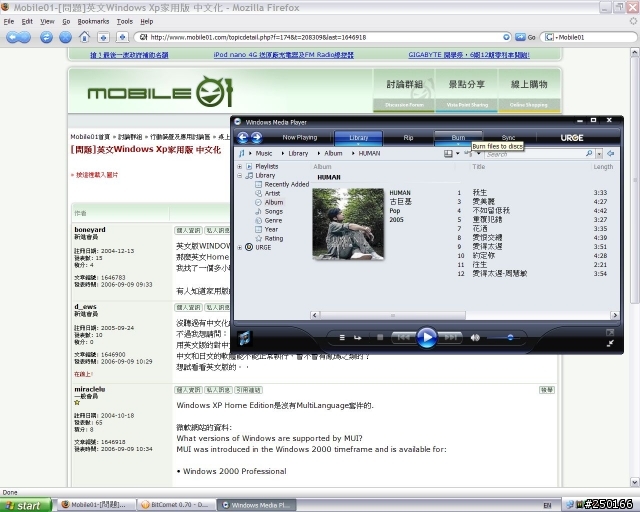Viewport: 640px width, 512px height.
Task: Open the Library tab
Action: click(358, 138)
